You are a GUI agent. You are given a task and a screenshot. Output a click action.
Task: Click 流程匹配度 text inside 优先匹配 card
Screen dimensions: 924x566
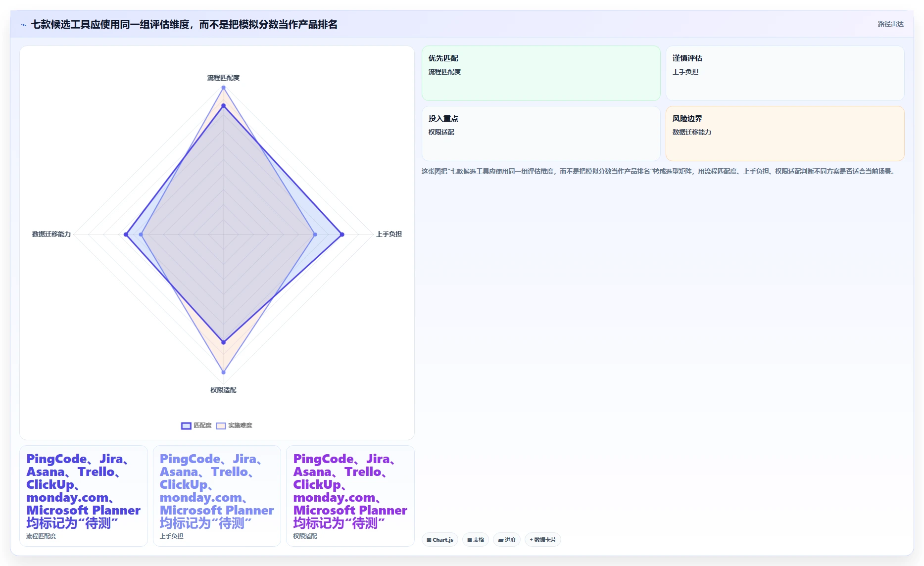click(444, 72)
